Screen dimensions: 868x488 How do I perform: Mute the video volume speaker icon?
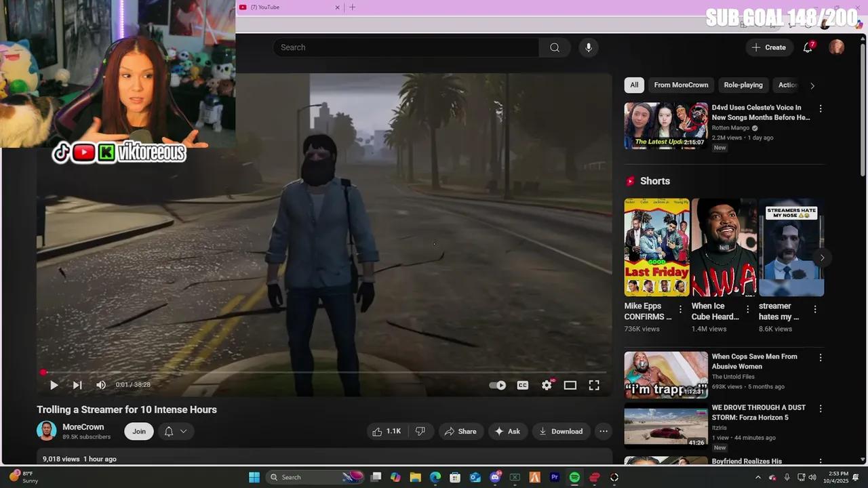point(101,385)
